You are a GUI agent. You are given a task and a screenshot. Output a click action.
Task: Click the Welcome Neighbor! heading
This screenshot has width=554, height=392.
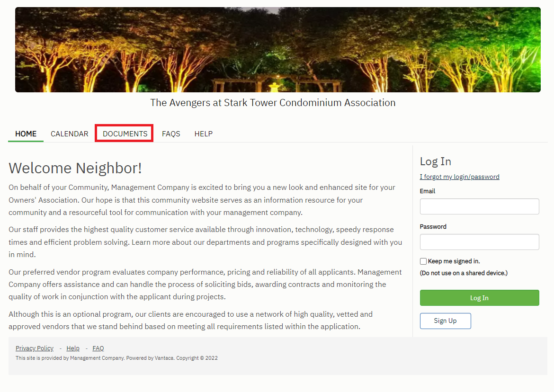[75, 168]
